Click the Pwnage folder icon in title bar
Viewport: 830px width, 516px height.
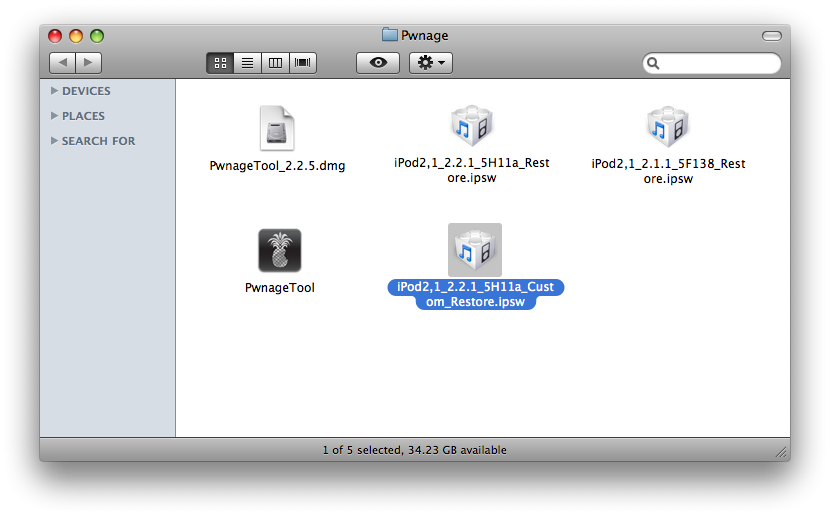point(390,35)
